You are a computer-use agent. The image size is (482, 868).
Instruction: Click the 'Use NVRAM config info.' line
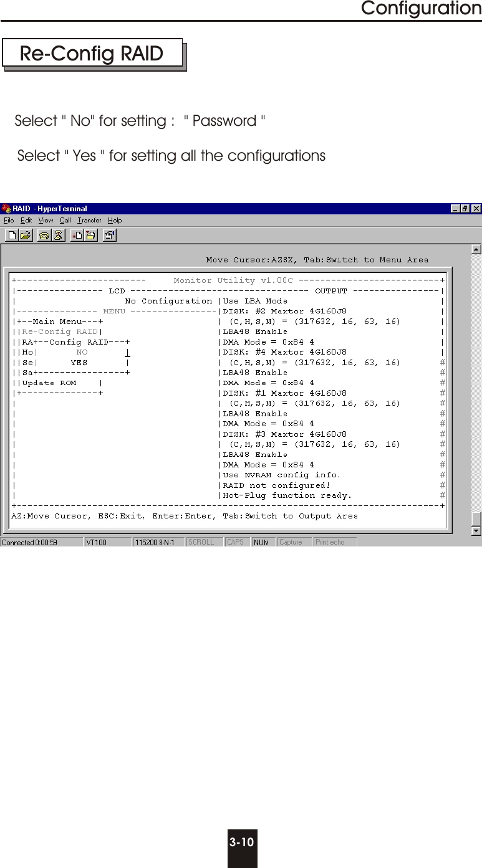[282, 475]
